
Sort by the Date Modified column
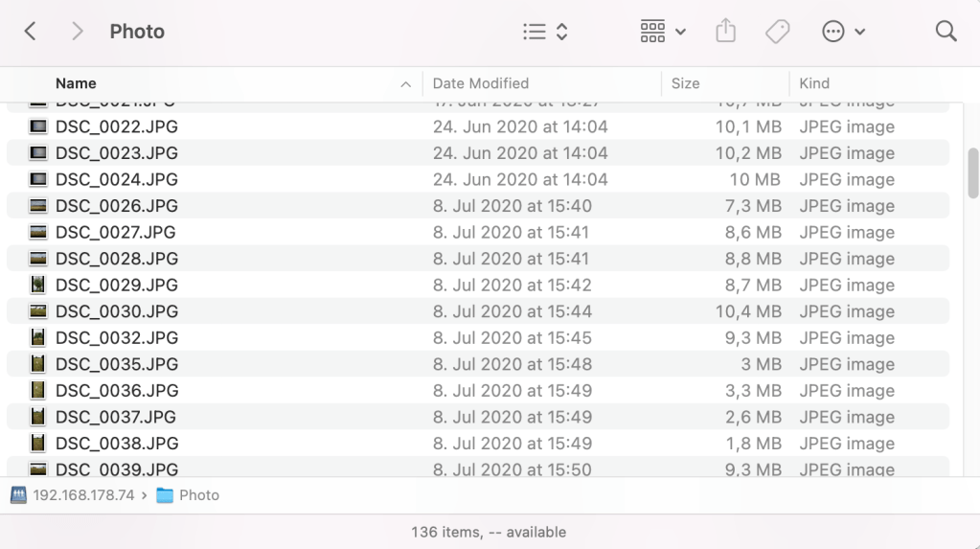pos(481,83)
